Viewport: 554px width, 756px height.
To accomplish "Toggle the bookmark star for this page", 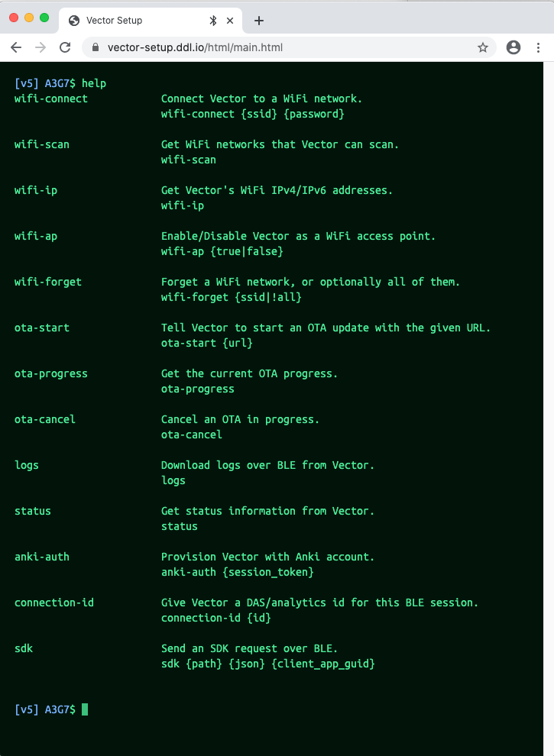I will 483,47.
